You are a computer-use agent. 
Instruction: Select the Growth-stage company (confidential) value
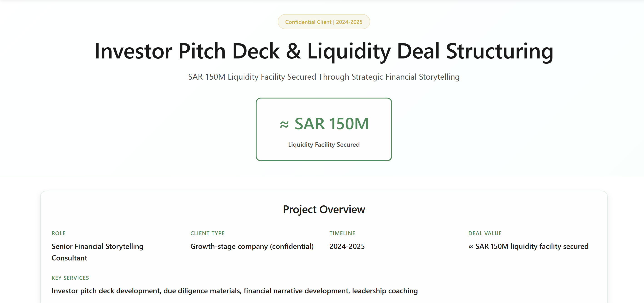[252, 246]
